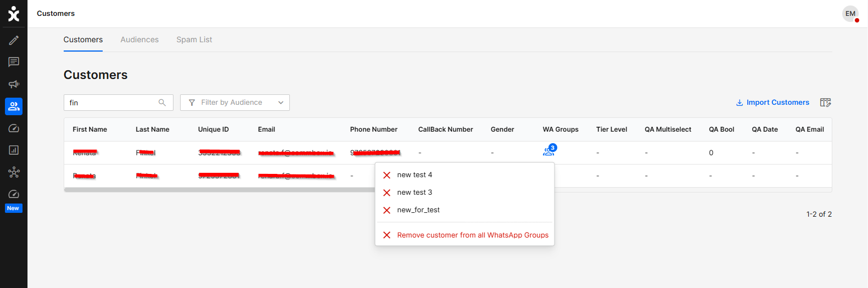Open the bar chart reports sidebar icon
This screenshot has height=288, width=868.
pos(14,150)
